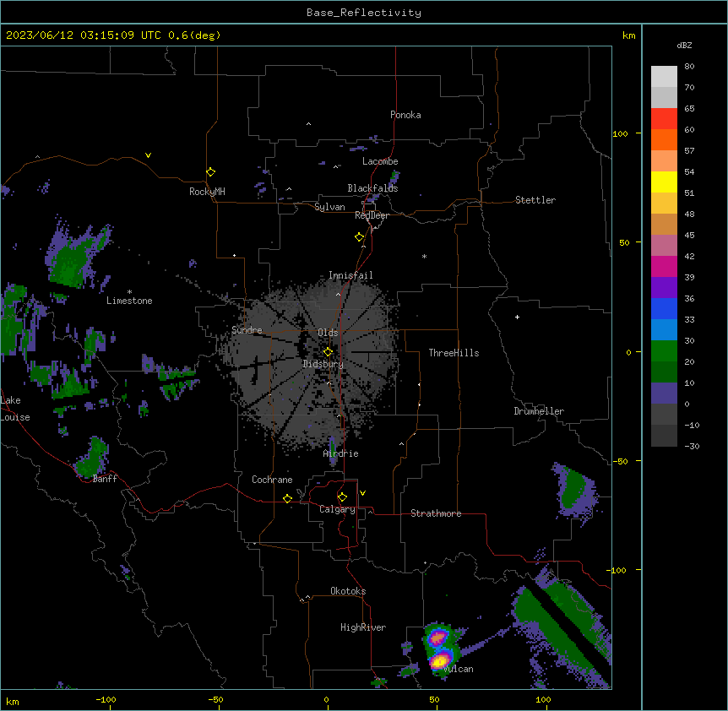Click the Strathmore label
This screenshot has height=711, width=728.
(436, 513)
